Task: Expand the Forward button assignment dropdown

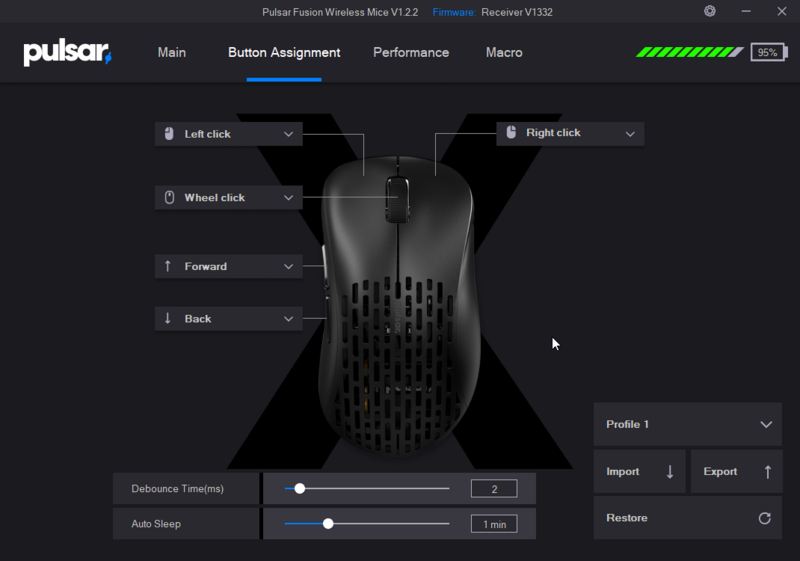Action: [x=229, y=266]
